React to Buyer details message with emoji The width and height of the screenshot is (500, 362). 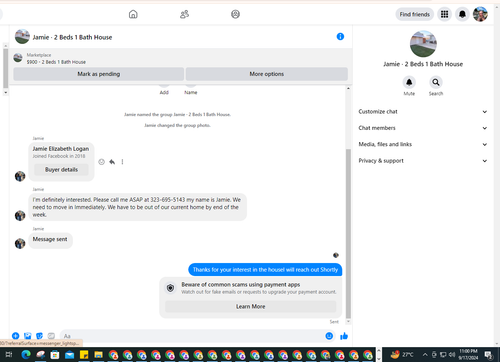tap(102, 162)
